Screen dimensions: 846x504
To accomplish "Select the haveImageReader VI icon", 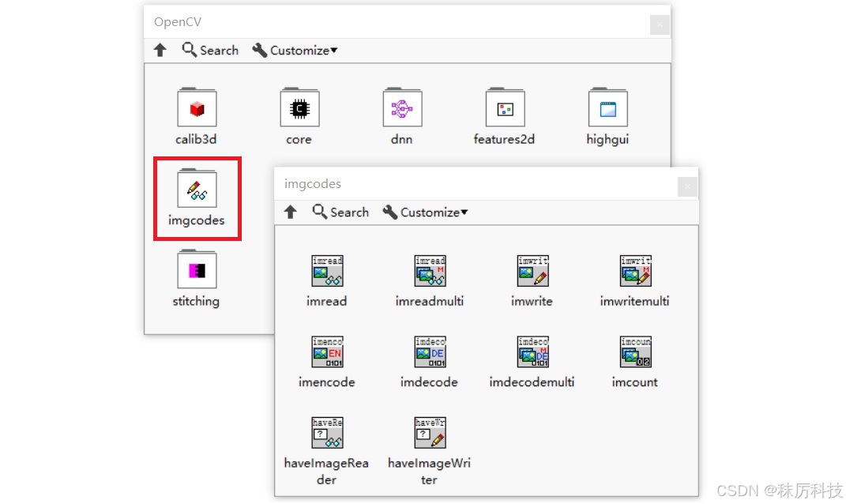I will [327, 432].
